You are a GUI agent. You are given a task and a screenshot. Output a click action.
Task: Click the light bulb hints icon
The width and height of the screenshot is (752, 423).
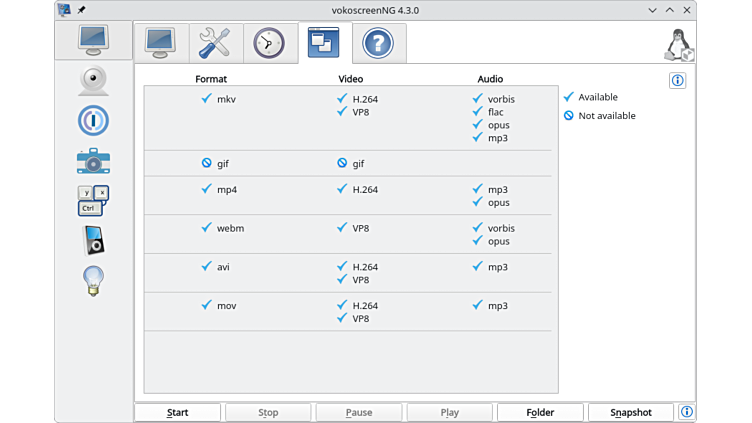[93, 280]
